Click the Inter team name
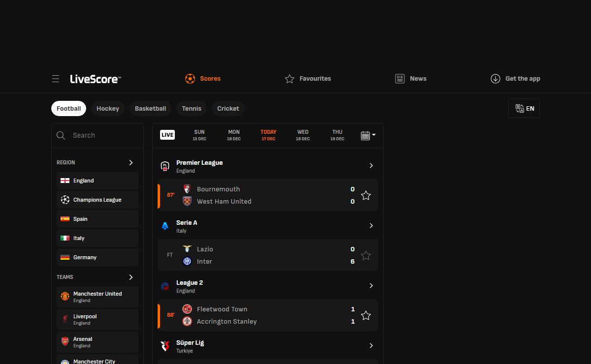 coord(204,261)
